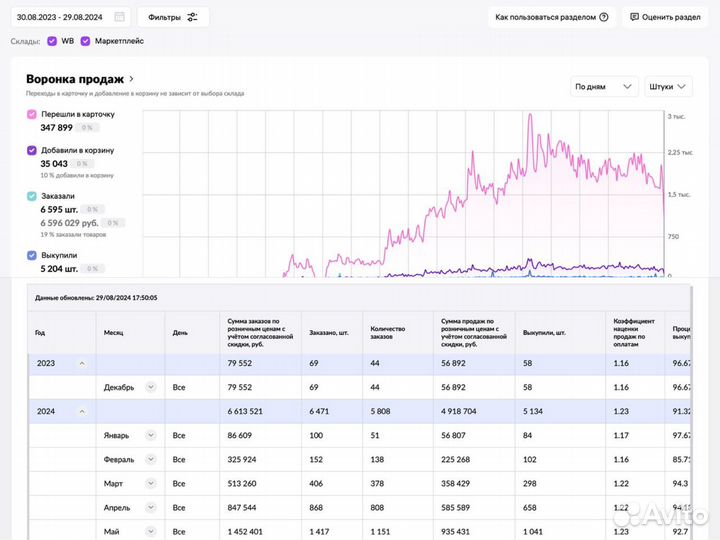Click the chat bubble feedback icon
The width and height of the screenshot is (720, 540).
pyautogui.click(x=633, y=17)
